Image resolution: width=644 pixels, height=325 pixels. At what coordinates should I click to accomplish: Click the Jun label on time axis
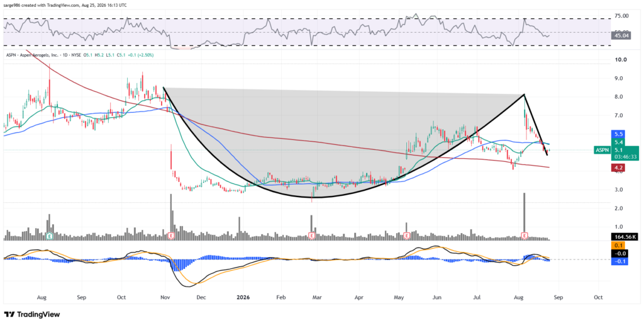(x=438, y=297)
